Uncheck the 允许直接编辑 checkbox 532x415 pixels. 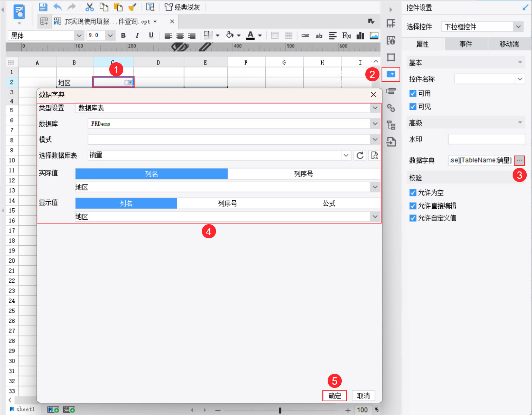point(413,206)
